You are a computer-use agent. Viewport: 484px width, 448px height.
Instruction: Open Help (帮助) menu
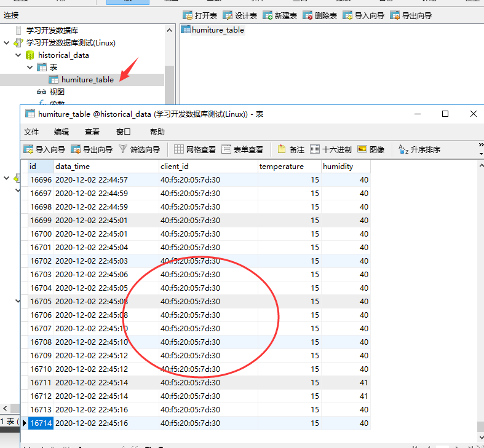[x=157, y=132]
